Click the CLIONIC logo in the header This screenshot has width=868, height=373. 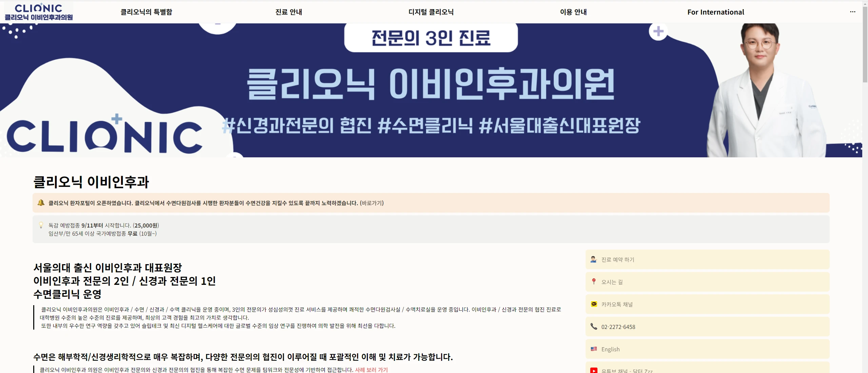pos(38,12)
